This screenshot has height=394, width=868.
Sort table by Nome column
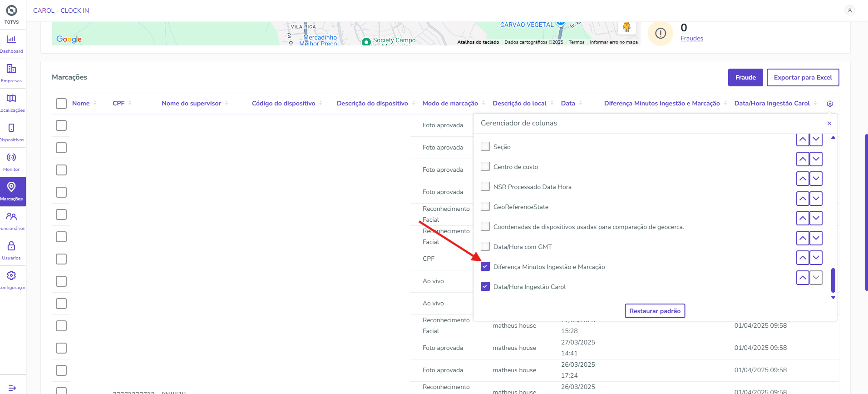[81, 104]
